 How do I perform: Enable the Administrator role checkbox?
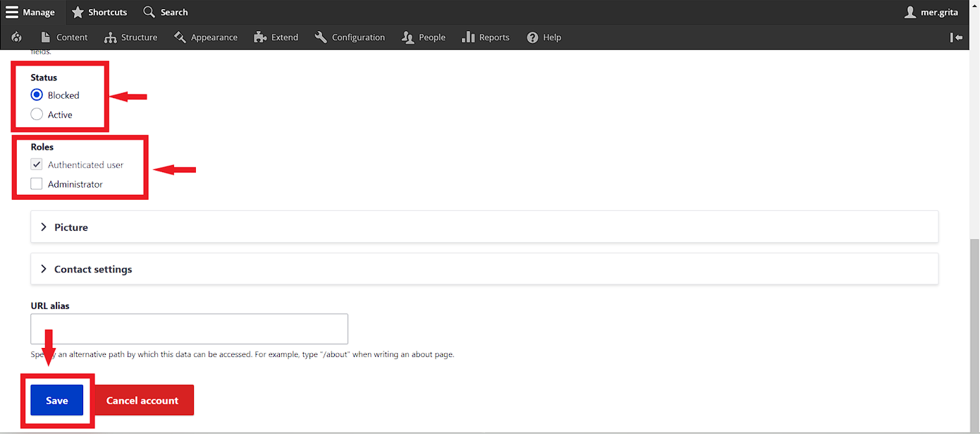37,184
